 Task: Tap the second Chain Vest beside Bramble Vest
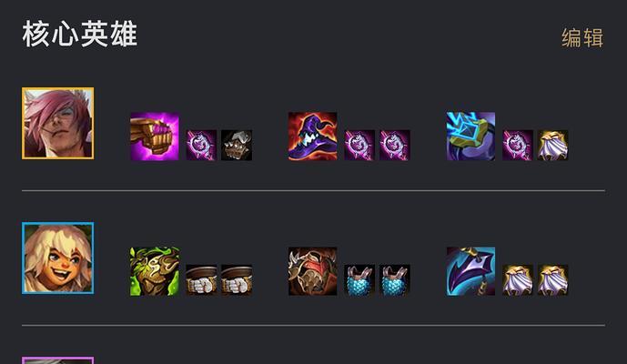point(394,280)
